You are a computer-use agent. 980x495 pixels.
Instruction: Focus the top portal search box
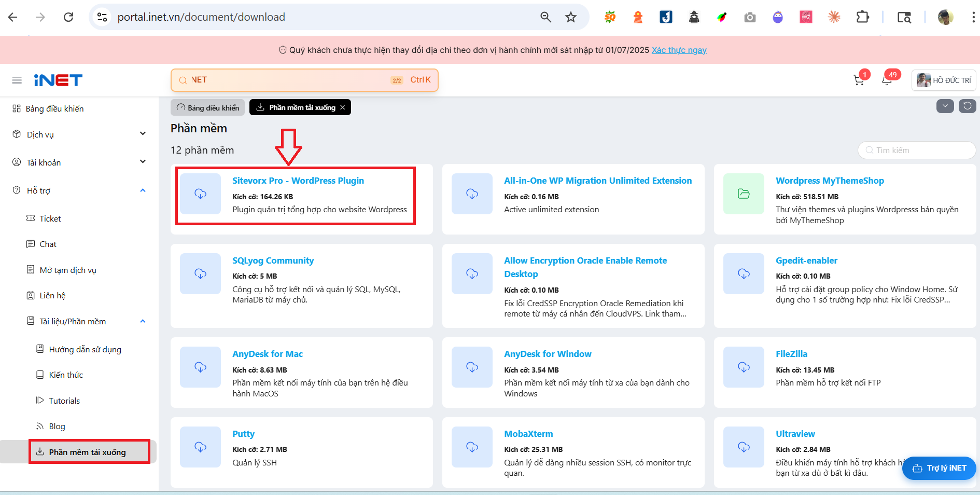[x=304, y=80]
